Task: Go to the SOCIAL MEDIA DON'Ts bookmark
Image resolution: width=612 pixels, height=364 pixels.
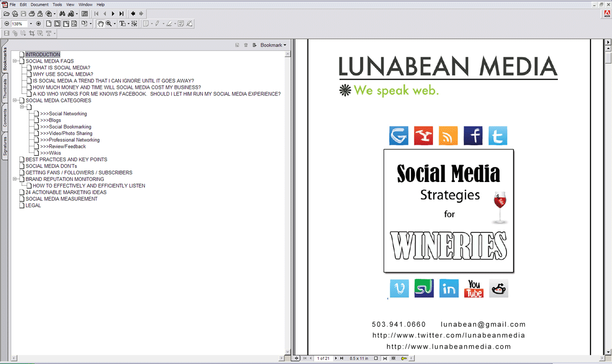Action: click(x=52, y=166)
